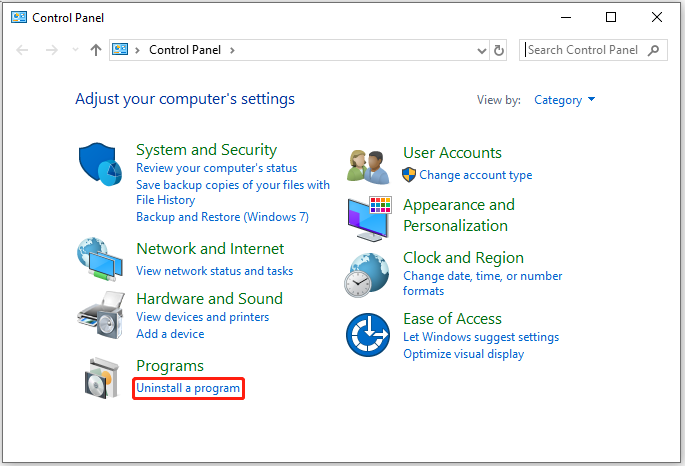Click the Control Panel icon in address bar
Image resolution: width=685 pixels, height=466 pixels.
point(120,49)
